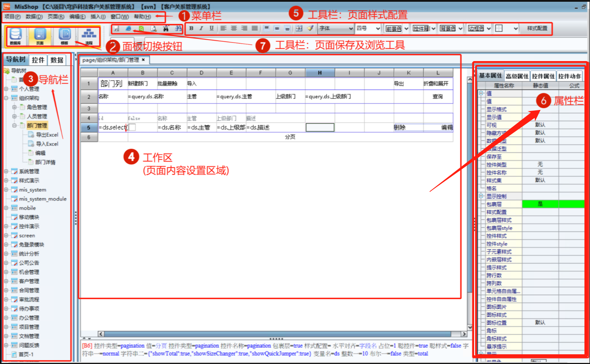This screenshot has height=364, width=590.
Task: Set vertical align bottom icon
Action: coord(287,28)
